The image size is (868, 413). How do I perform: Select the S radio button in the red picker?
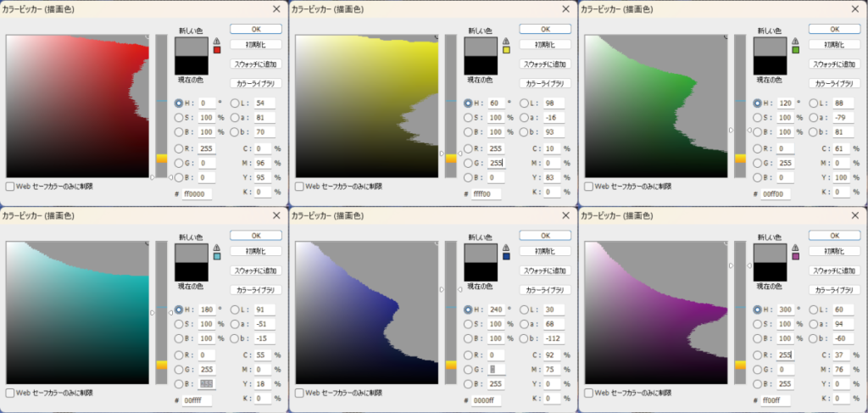179,118
